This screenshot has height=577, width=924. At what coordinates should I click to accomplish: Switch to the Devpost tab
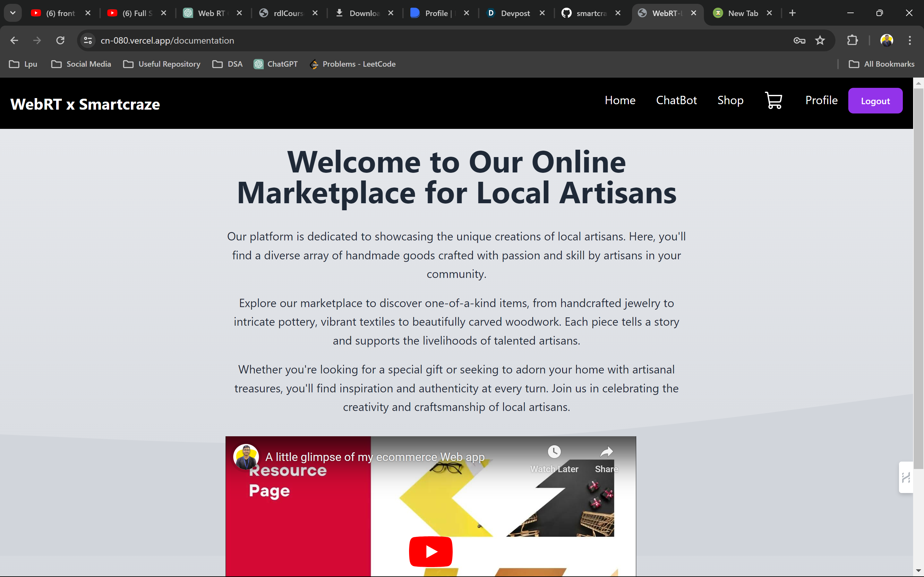coord(515,13)
